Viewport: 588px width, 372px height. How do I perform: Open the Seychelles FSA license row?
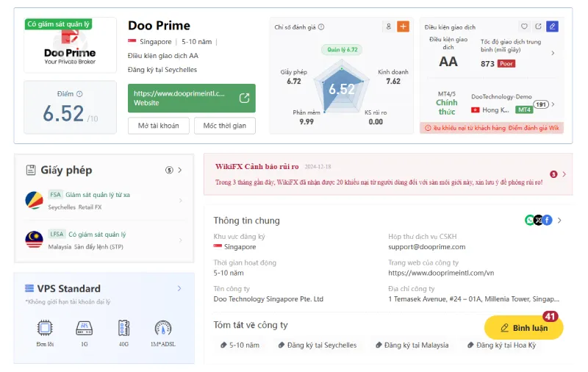(104, 201)
